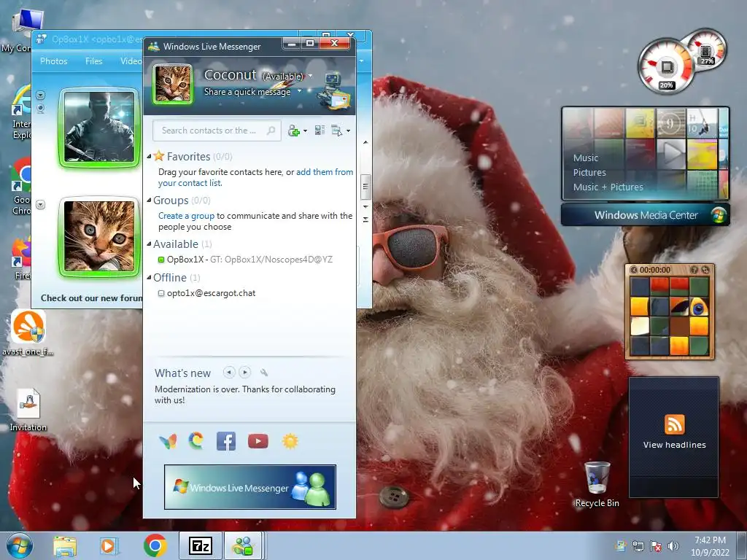Open Windows Media Player from taskbar
The height and width of the screenshot is (560, 747).
(x=108, y=546)
